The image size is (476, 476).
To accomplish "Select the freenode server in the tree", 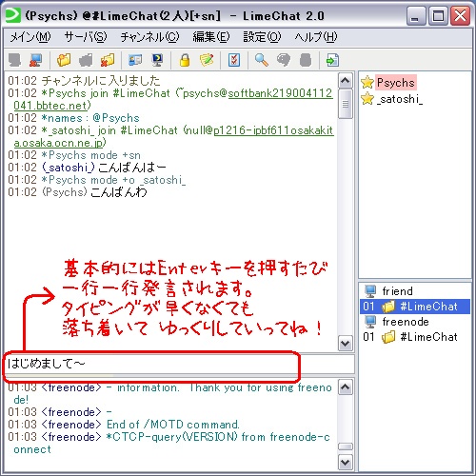I will pyautogui.click(x=406, y=322).
